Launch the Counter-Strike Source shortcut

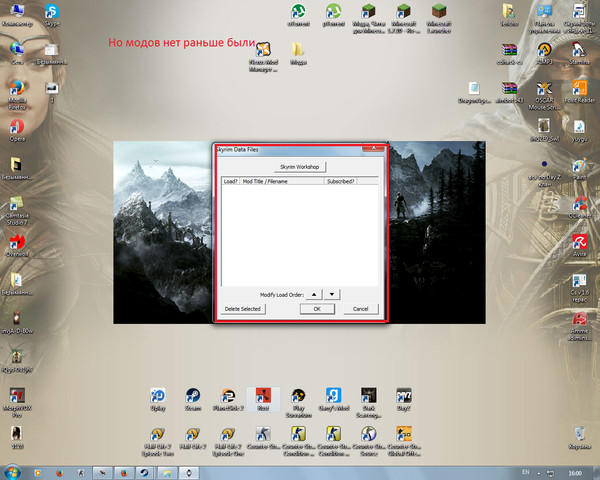(368, 442)
